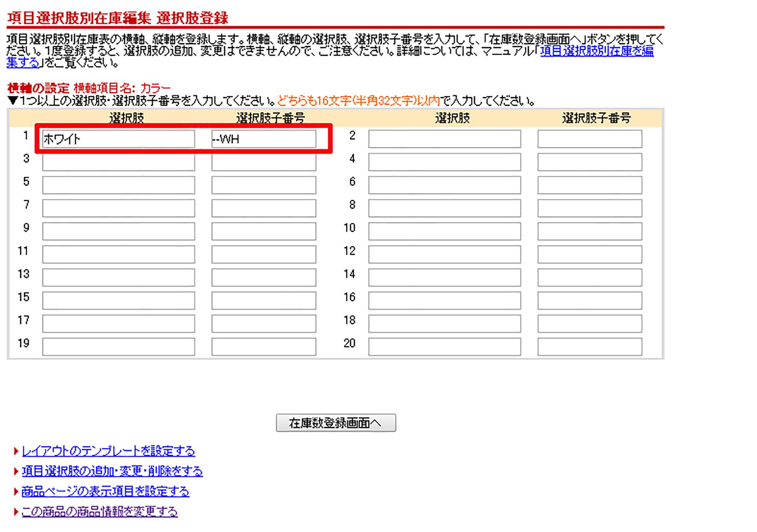Viewport: 757px width, 532px height.
Task: Open 項目選択肢の追加・変更・削除をする link
Action: point(112,471)
